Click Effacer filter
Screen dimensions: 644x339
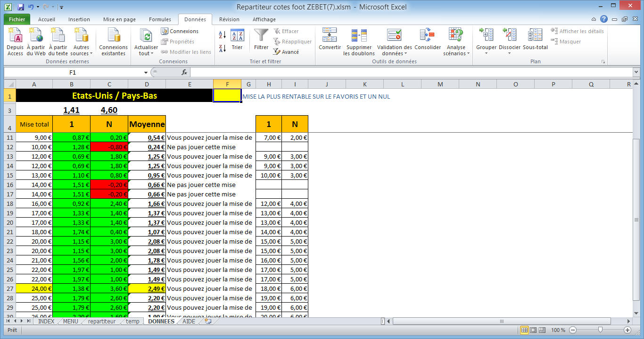tap(286, 31)
